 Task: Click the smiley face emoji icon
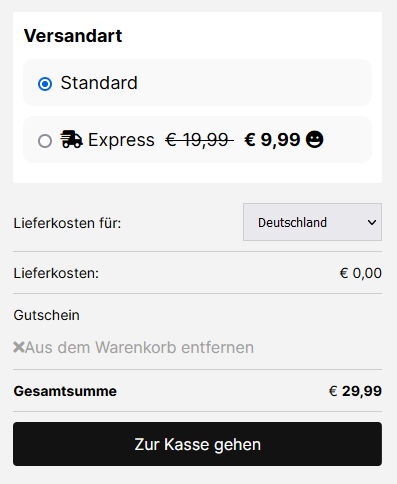tap(315, 139)
